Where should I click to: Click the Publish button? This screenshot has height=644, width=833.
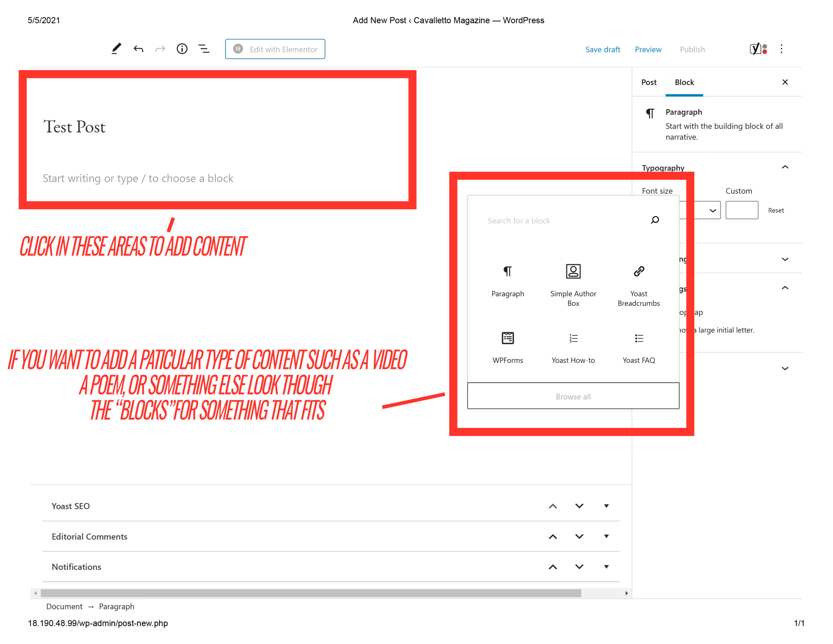click(x=692, y=49)
